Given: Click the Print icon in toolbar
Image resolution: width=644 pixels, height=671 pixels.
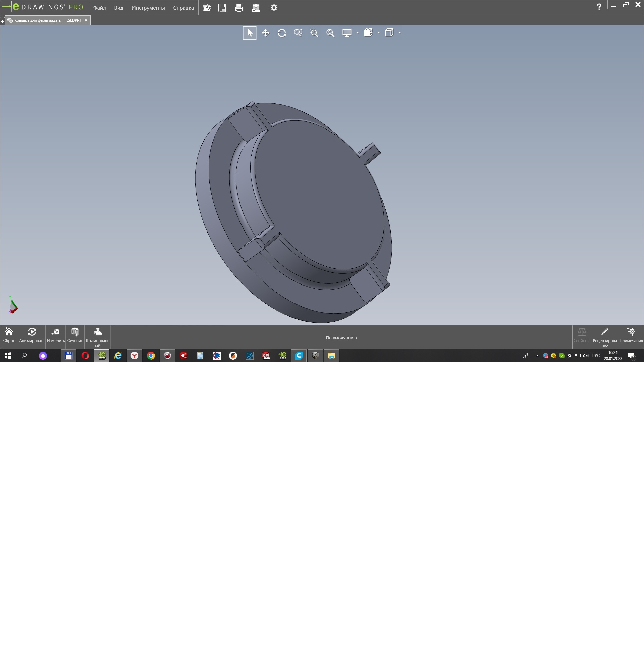Looking at the screenshot, I should [x=239, y=8].
